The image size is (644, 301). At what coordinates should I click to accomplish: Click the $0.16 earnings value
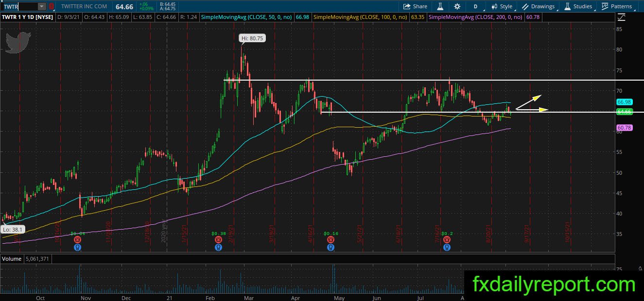(331, 234)
